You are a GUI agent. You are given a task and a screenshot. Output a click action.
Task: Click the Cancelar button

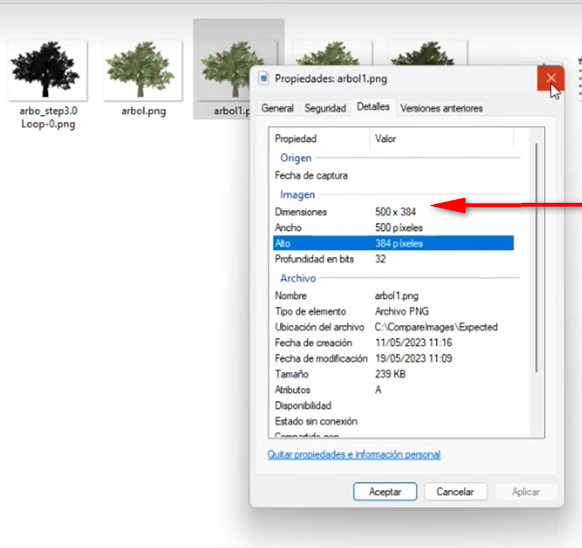[x=455, y=492]
